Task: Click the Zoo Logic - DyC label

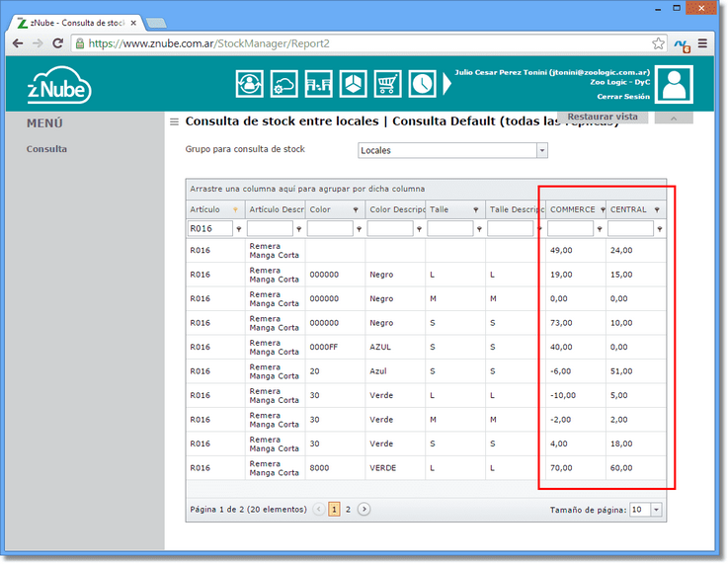Action: pos(619,82)
